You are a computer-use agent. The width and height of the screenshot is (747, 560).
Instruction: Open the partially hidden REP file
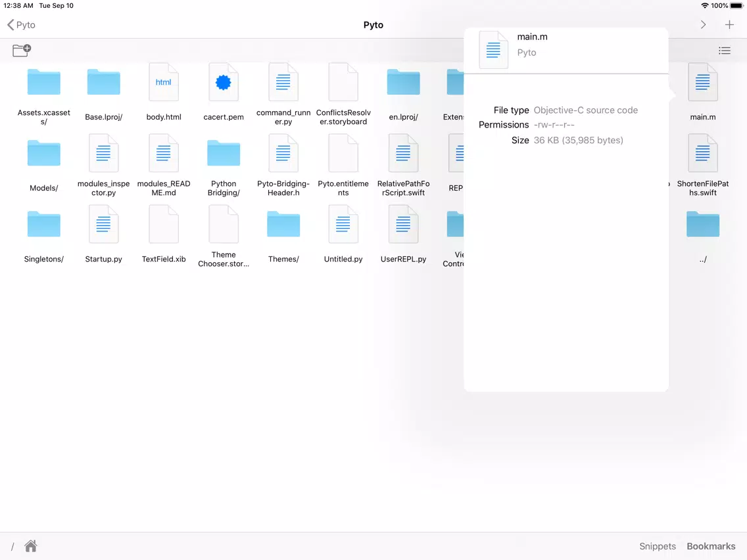coord(456,153)
